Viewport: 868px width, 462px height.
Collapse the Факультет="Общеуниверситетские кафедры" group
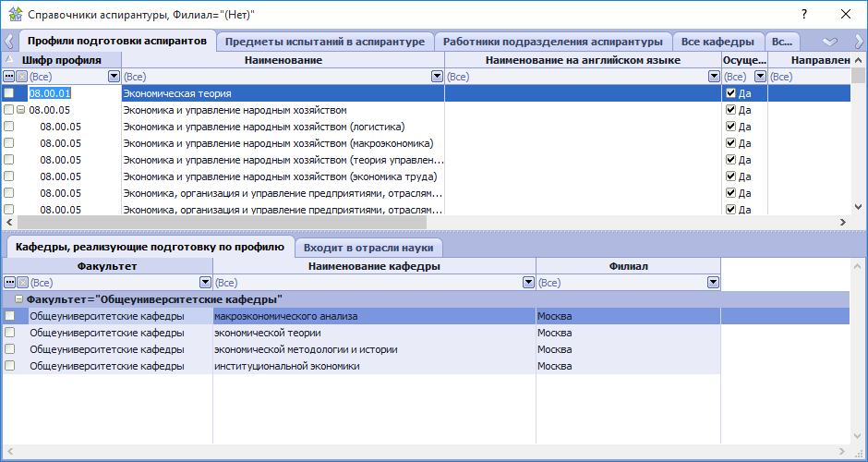[x=19, y=299]
